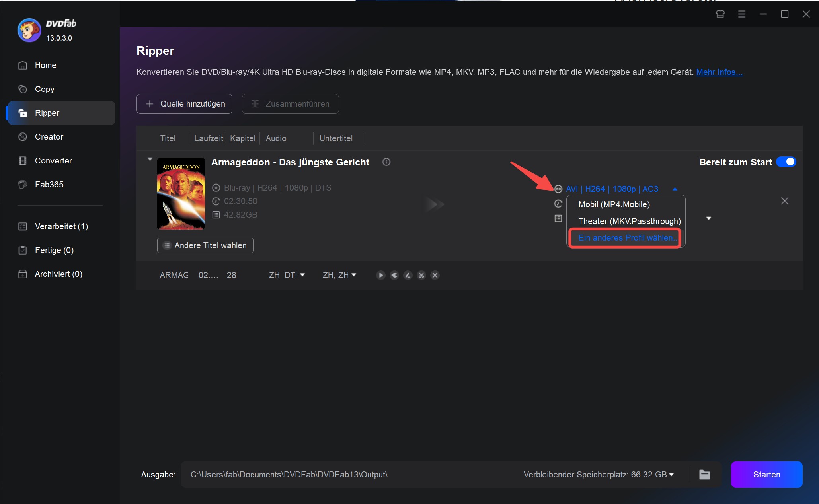Collapse the Armageddon source entry arrow
The image size is (819, 504).
coord(150,159)
